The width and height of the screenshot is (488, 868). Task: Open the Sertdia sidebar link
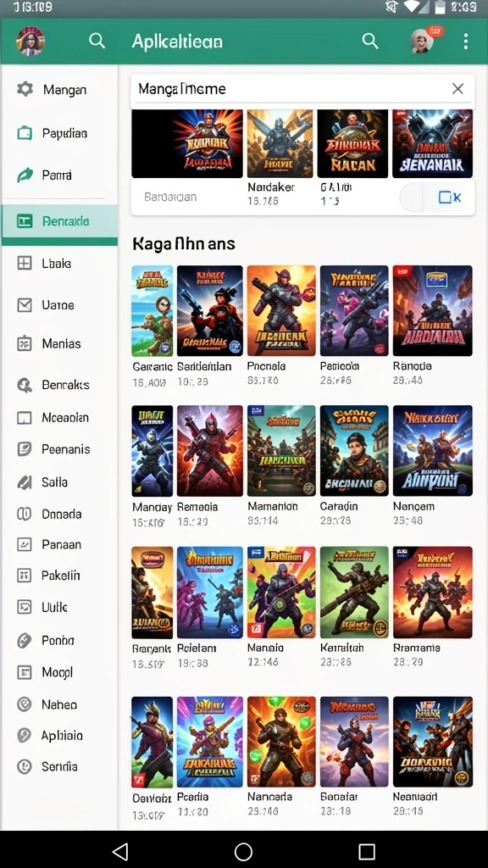(x=60, y=766)
